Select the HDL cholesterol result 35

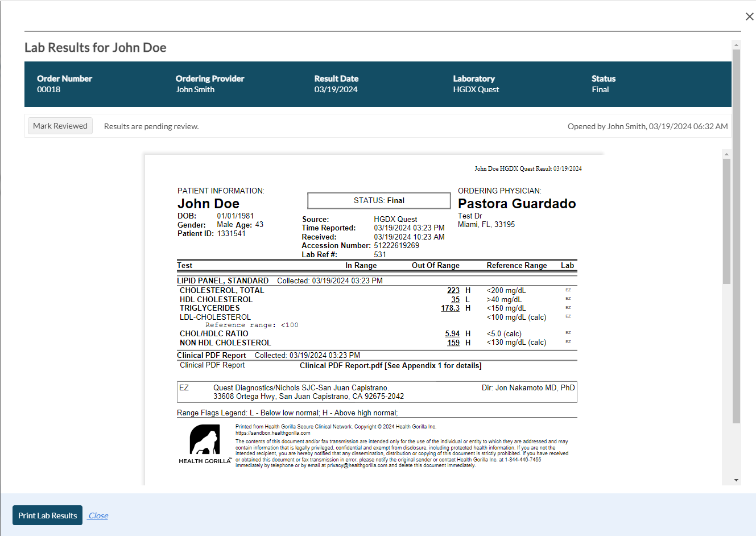(455, 299)
